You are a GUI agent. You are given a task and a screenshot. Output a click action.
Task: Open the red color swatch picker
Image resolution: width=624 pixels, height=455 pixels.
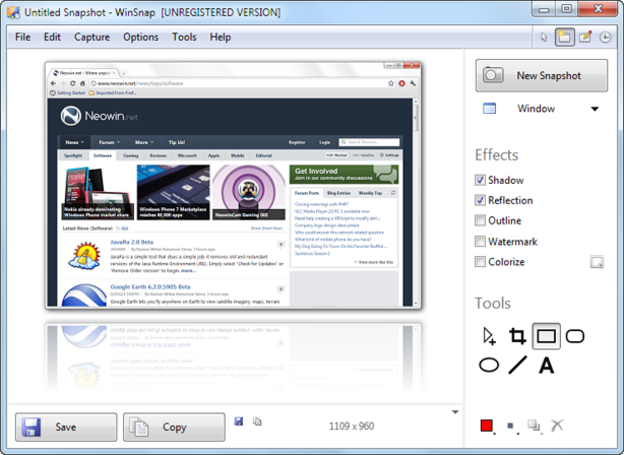tap(487, 426)
